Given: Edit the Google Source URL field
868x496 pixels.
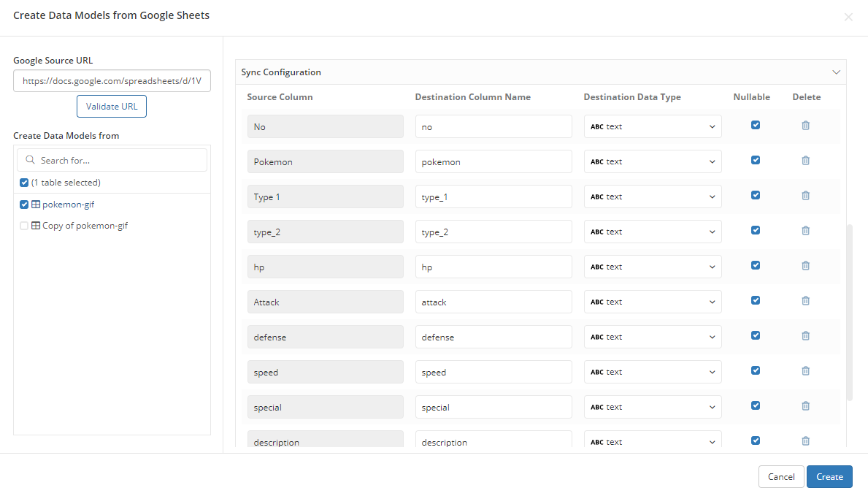Looking at the screenshot, I should [x=112, y=81].
